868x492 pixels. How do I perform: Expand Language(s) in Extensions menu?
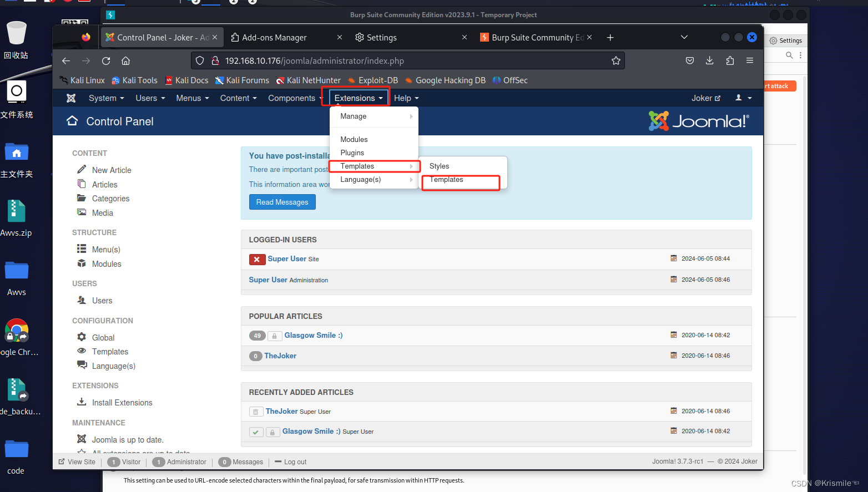coord(374,180)
